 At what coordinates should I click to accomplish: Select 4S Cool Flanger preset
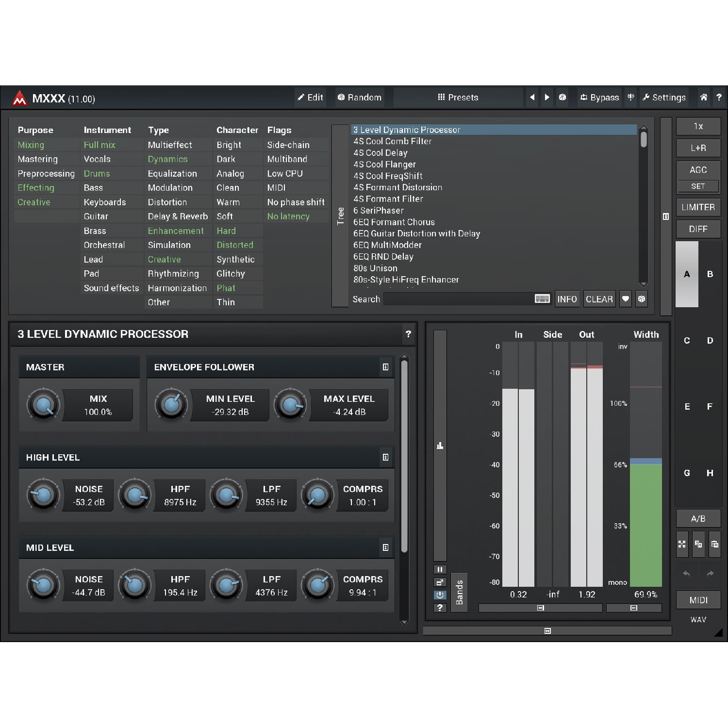[384, 165]
